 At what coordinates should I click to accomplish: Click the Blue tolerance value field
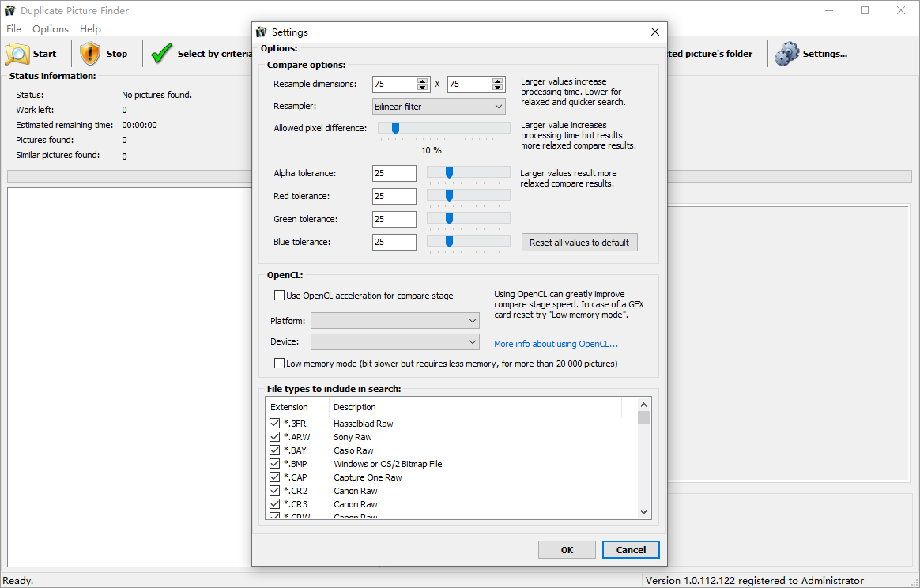[394, 242]
